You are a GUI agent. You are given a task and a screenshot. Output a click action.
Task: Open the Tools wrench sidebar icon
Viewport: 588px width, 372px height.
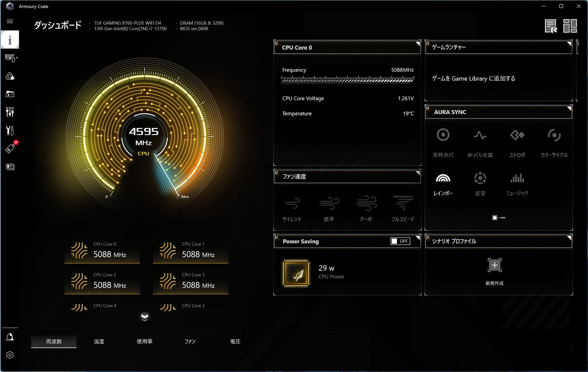coord(10,130)
